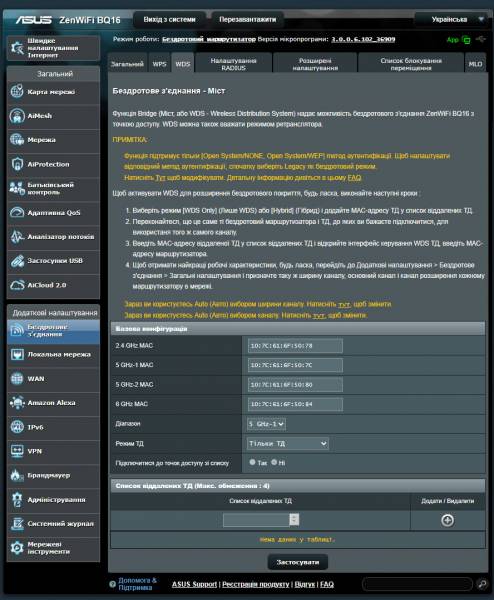Open the Адаптивна QoS icon
This screenshot has width=494, height=600.
(x=17, y=212)
